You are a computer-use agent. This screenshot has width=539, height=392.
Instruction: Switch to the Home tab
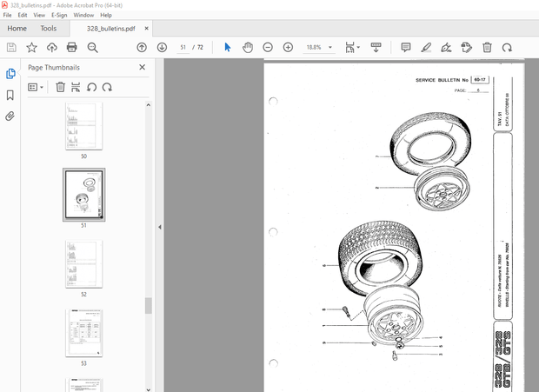coord(17,29)
